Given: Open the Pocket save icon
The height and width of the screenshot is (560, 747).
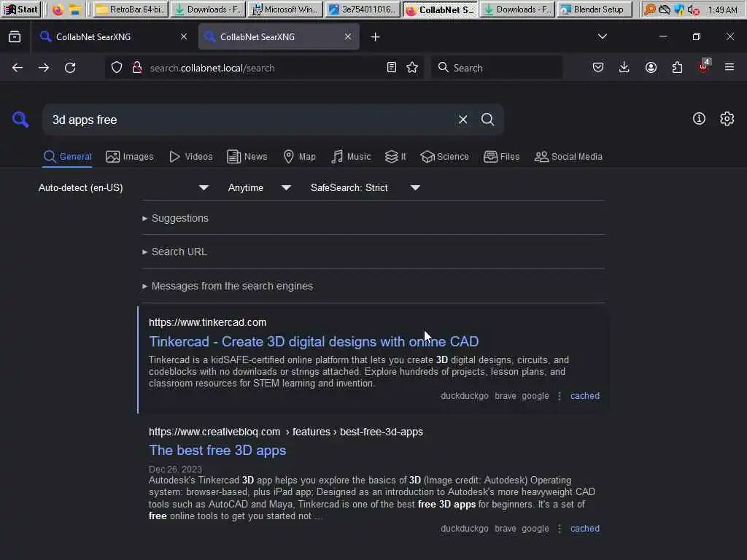Looking at the screenshot, I should (598, 68).
